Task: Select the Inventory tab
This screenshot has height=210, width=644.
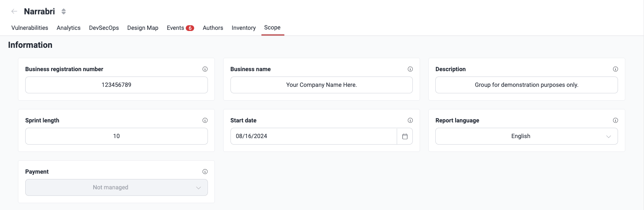Action: pyautogui.click(x=243, y=28)
